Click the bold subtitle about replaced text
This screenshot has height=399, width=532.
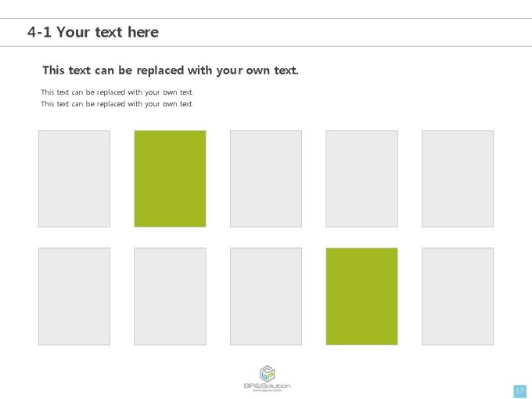click(x=171, y=70)
